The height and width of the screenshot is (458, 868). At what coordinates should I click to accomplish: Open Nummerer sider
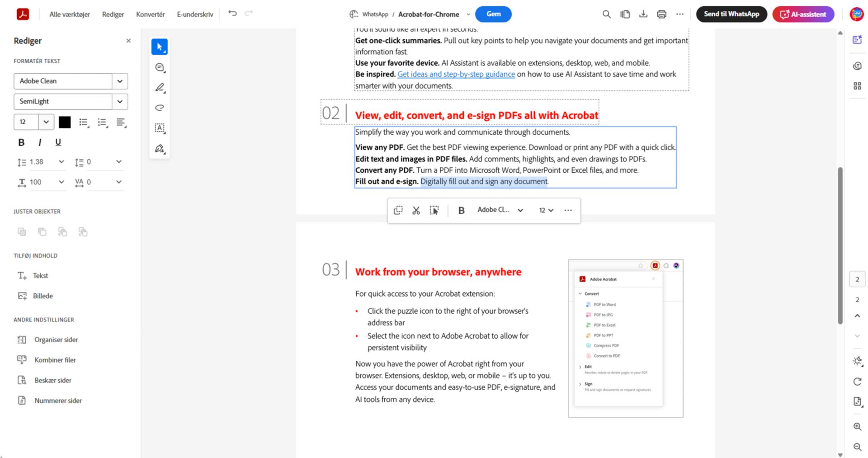click(49, 401)
